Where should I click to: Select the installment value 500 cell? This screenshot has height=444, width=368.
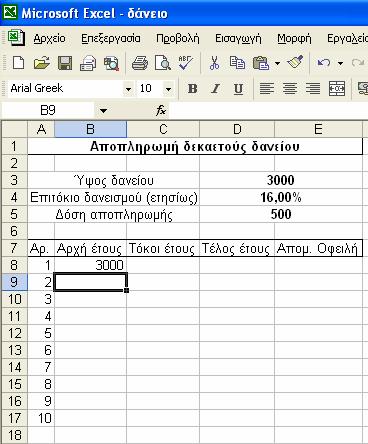[281, 214]
